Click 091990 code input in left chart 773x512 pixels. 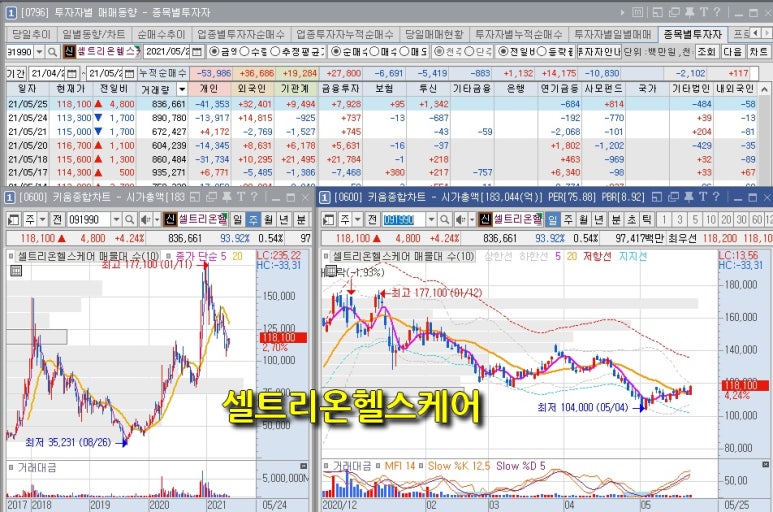[90, 220]
